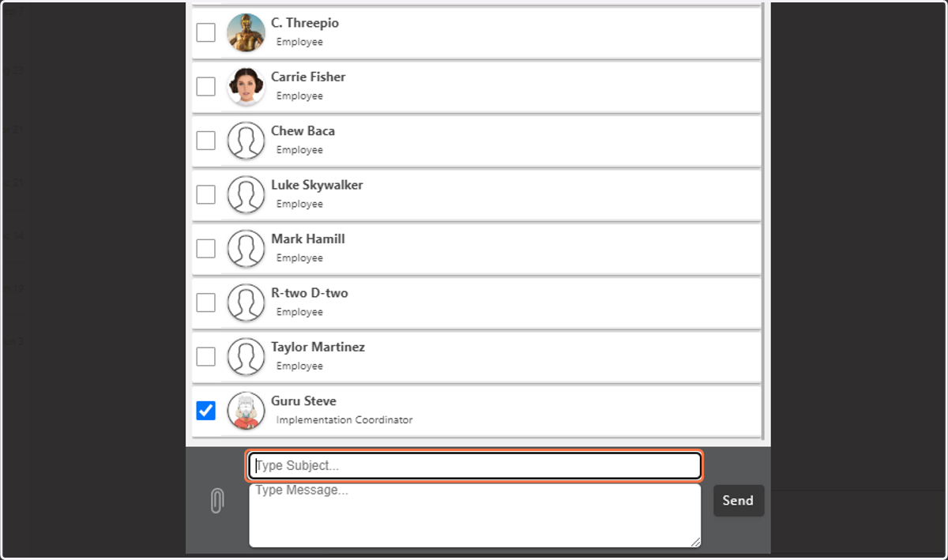Open Guru Steve's avatar picture
948x560 pixels.
(246, 411)
